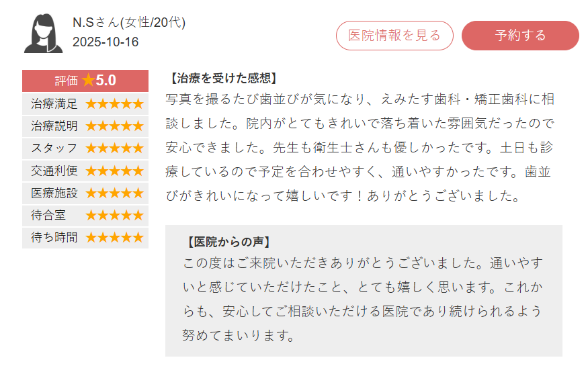
Task: Click the orange star beside 評価 5.0
Action: (88, 81)
